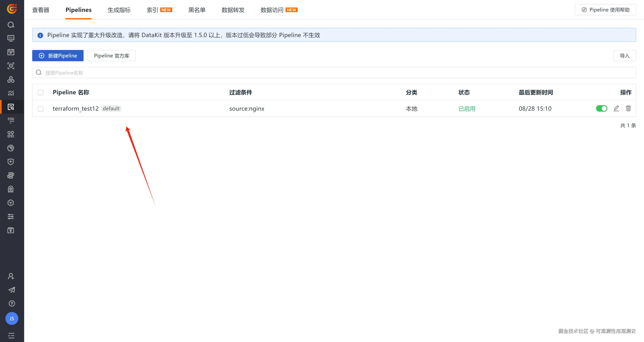
Task: Open the dashboard monitor sidebar icon
Action: [11, 38]
